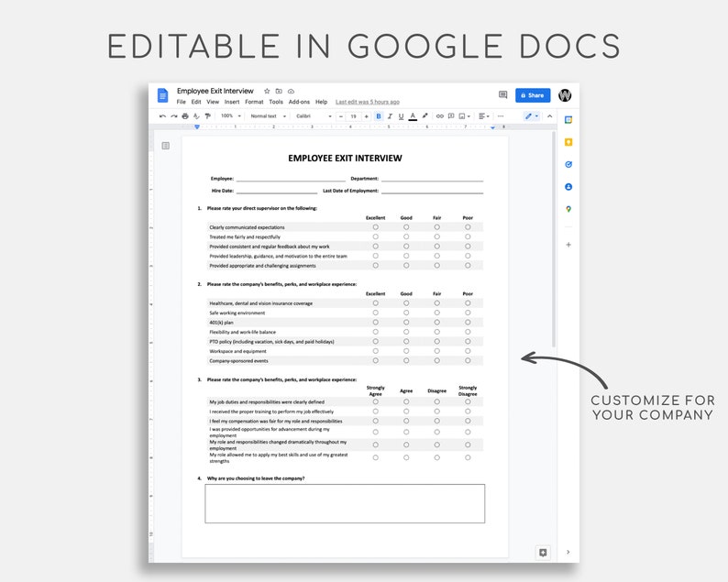Image resolution: width=728 pixels, height=582 pixels.
Task: Open Contacts side panel
Action: pos(568,187)
